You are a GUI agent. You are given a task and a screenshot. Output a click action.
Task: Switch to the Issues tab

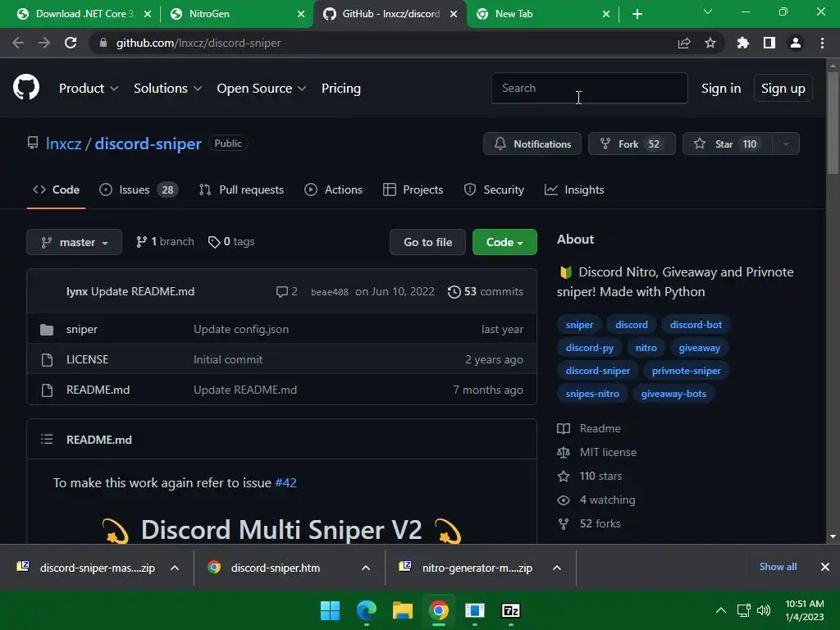coord(139,189)
